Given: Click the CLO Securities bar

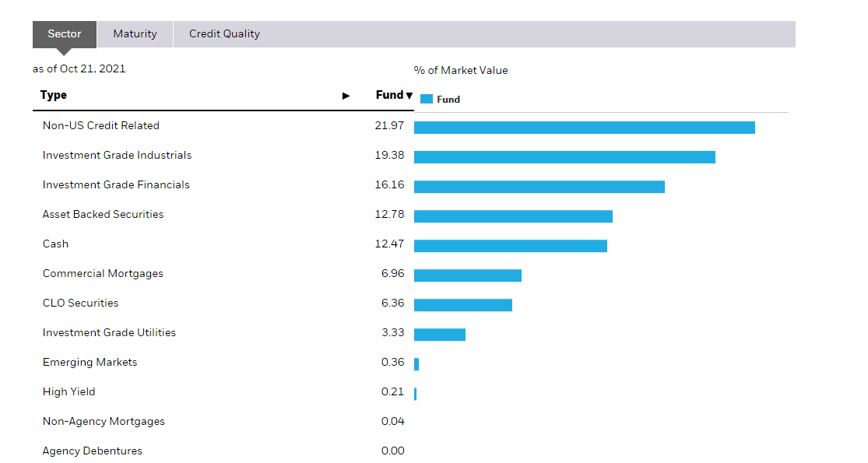Looking at the screenshot, I should (x=463, y=303).
